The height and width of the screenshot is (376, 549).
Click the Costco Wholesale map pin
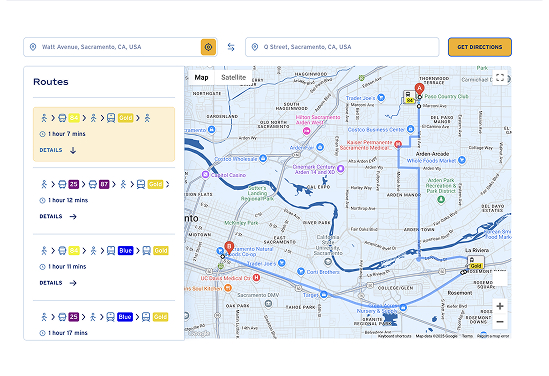pyautogui.click(x=263, y=158)
